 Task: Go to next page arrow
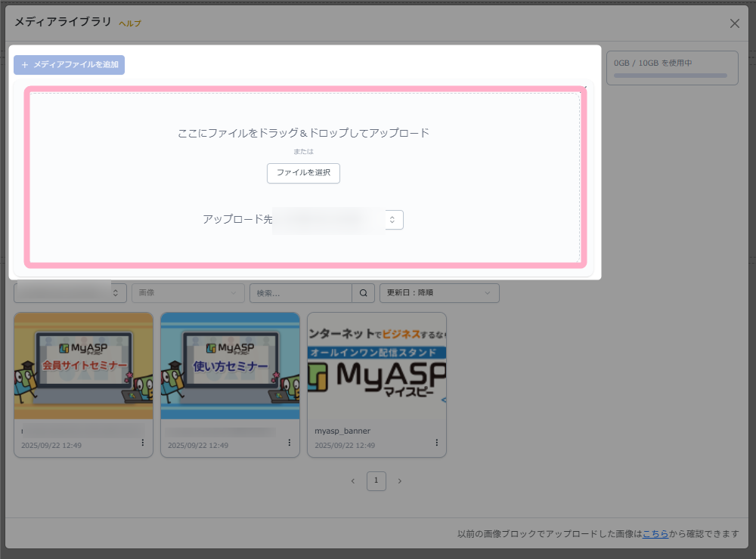(x=400, y=481)
